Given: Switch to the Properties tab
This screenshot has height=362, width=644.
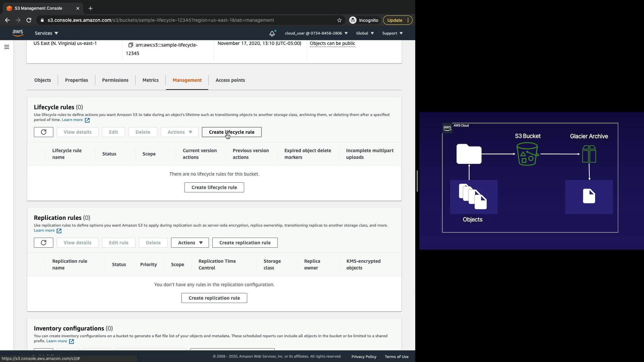Looking at the screenshot, I should (76, 80).
